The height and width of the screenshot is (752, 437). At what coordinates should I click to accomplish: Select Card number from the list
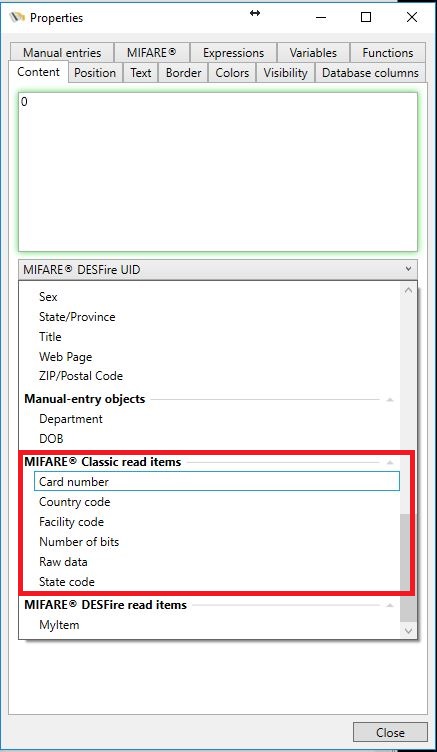(x=217, y=482)
